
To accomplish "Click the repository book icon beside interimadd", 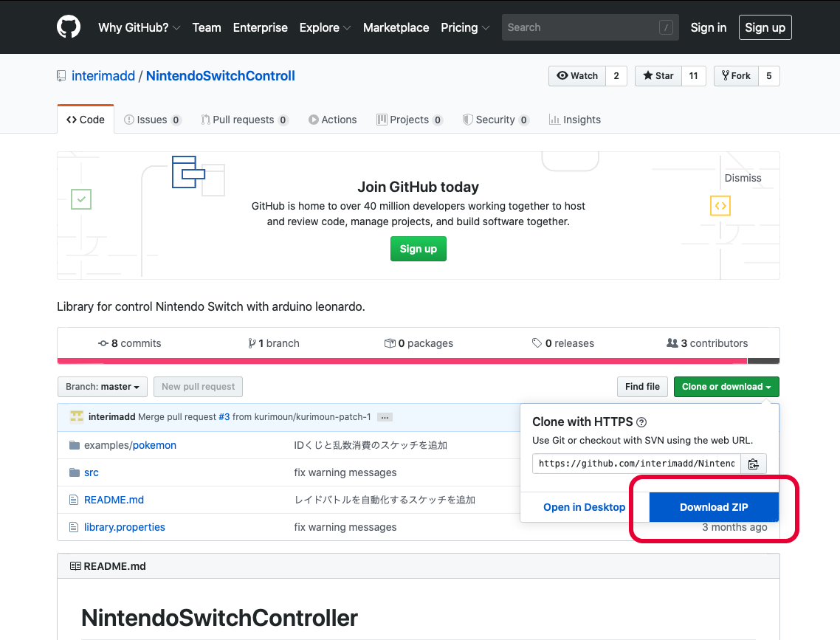I will pos(61,76).
